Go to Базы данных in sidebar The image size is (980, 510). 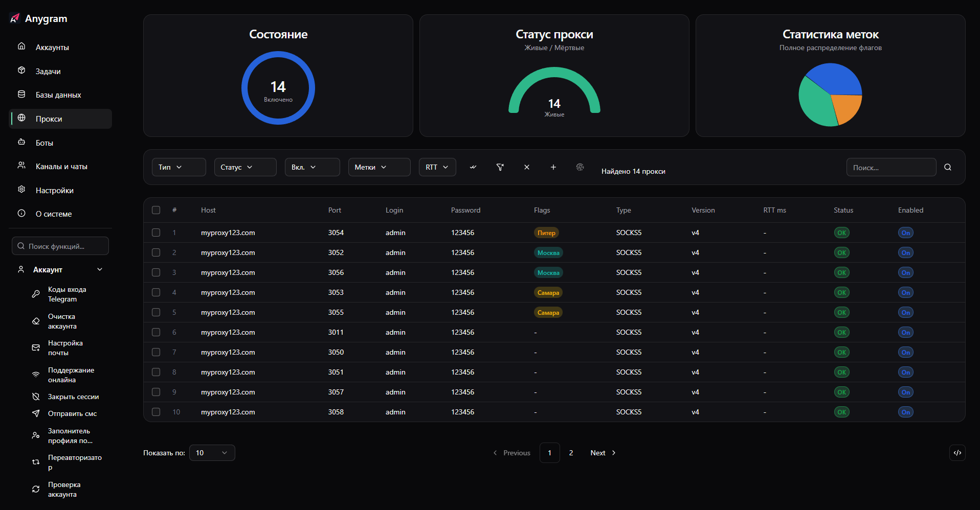[60, 95]
